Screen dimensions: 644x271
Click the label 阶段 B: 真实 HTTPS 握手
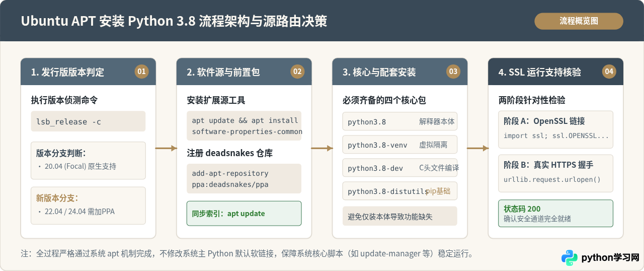point(548,165)
